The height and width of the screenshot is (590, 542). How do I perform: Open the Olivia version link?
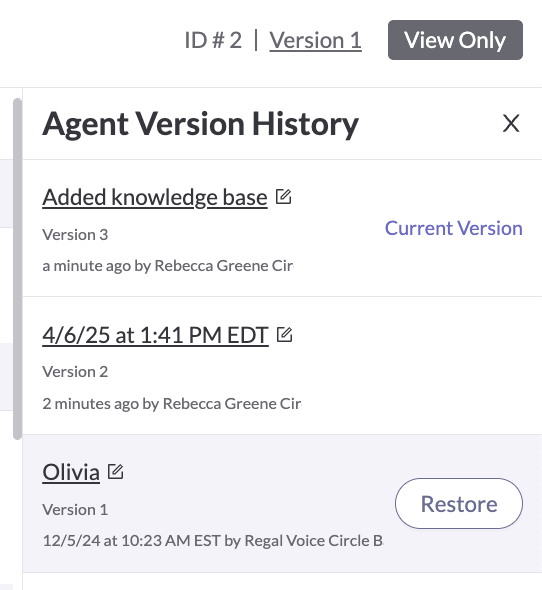[x=71, y=472]
